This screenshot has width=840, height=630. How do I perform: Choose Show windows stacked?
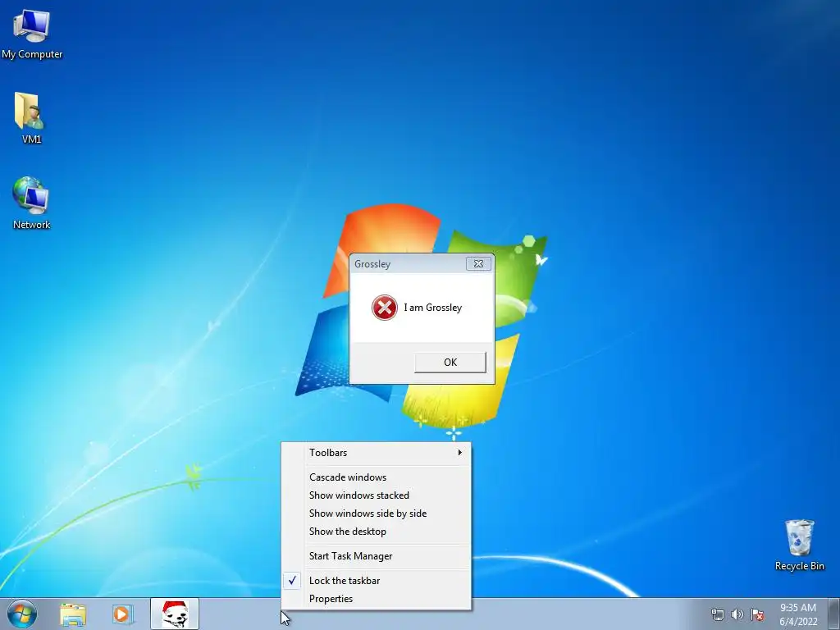tap(376, 495)
